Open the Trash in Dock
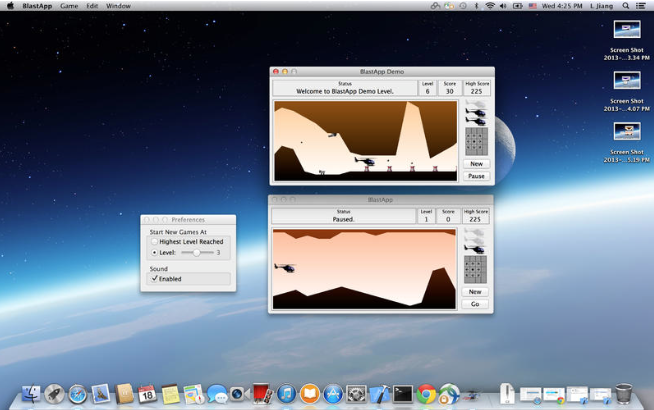The width and height of the screenshot is (654, 410). pos(624,394)
